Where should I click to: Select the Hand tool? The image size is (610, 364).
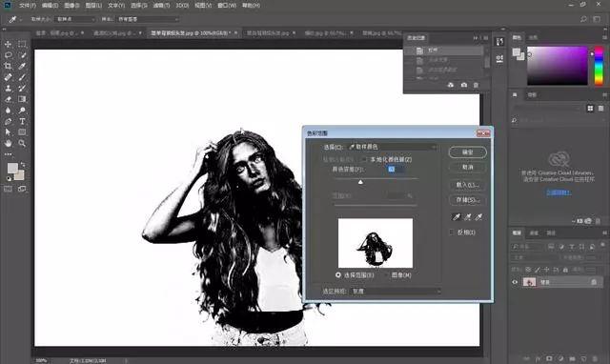[x=8, y=143]
